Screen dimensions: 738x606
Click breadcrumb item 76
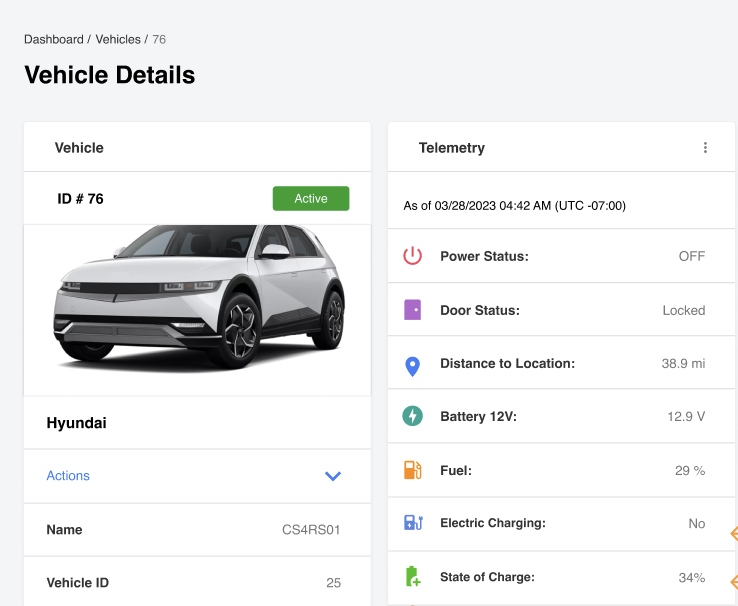tap(159, 39)
